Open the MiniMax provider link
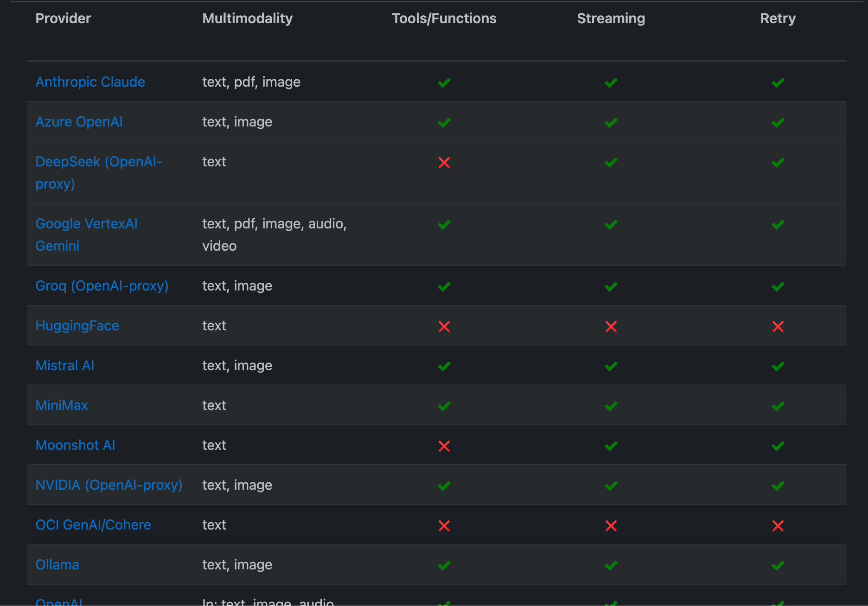Image resolution: width=868 pixels, height=606 pixels. click(x=62, y=405)
